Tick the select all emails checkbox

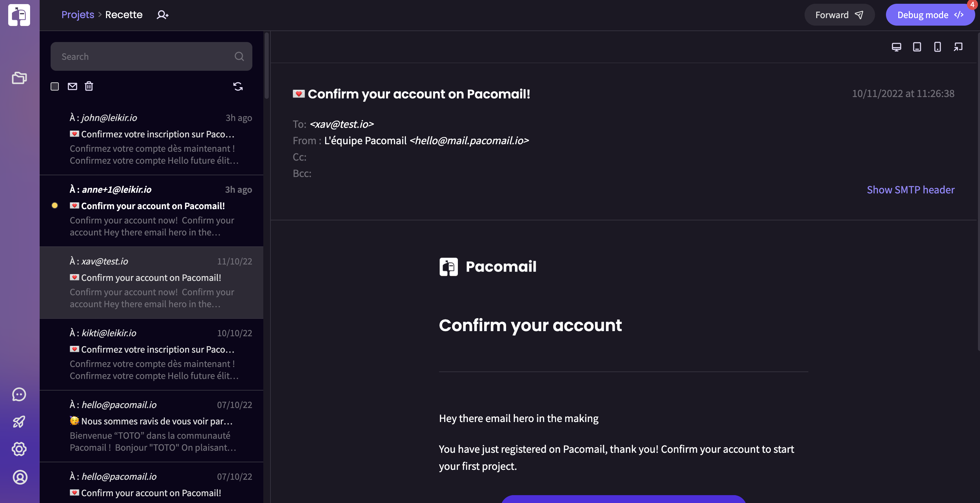click(55, 86)
